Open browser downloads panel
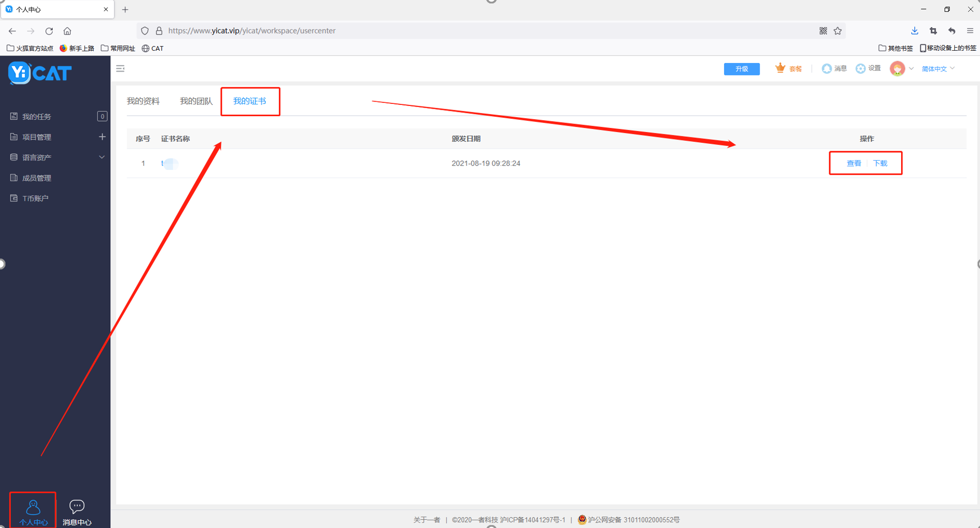Image resolution: width=980 pixels, height=528 pixels. tap(914, 31)
